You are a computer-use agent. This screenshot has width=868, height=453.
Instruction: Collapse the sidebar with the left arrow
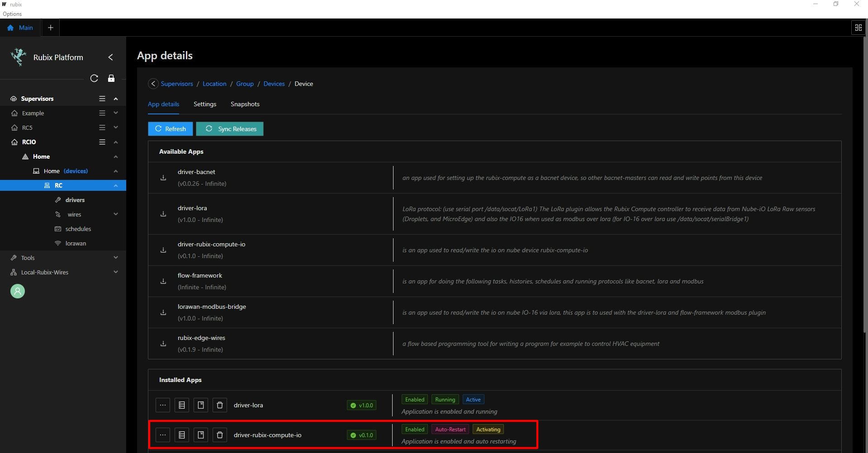tap(110, 57)
